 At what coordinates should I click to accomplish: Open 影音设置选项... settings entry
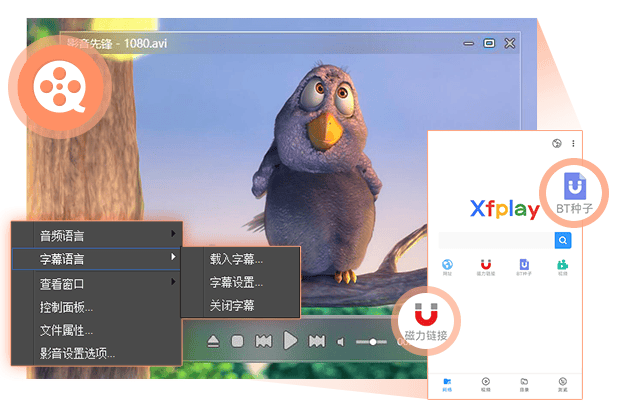pos(77,353)
